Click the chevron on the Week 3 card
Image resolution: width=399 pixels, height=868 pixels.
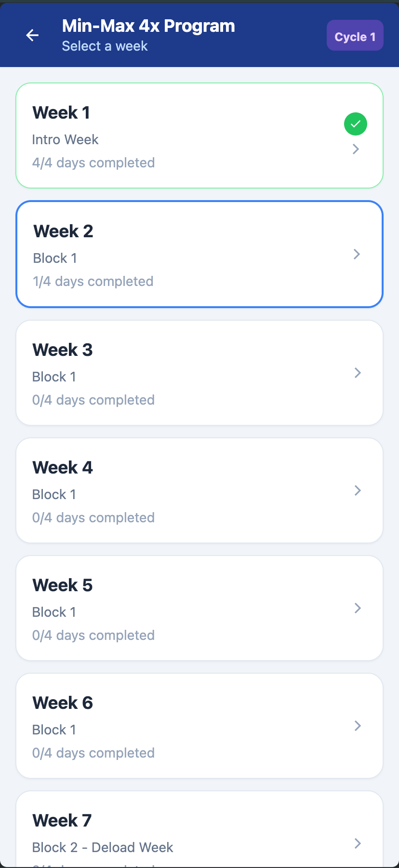(357, 373)
